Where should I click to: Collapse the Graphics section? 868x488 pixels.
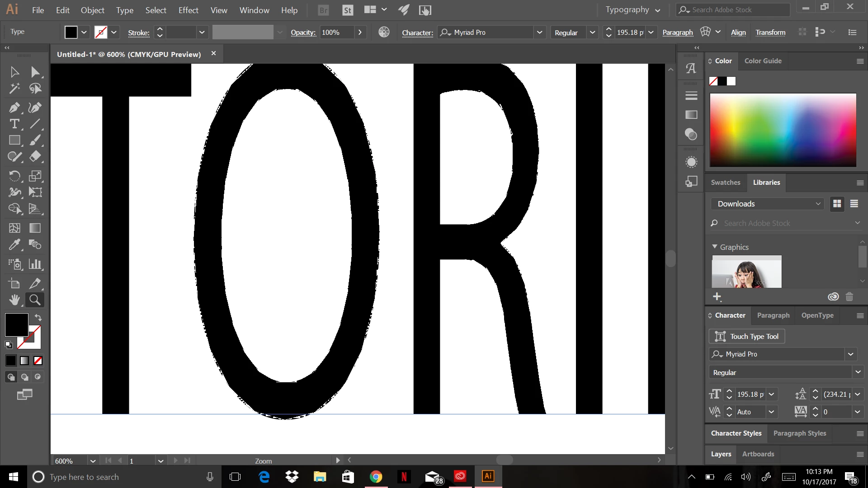click(x=715, y=247)
